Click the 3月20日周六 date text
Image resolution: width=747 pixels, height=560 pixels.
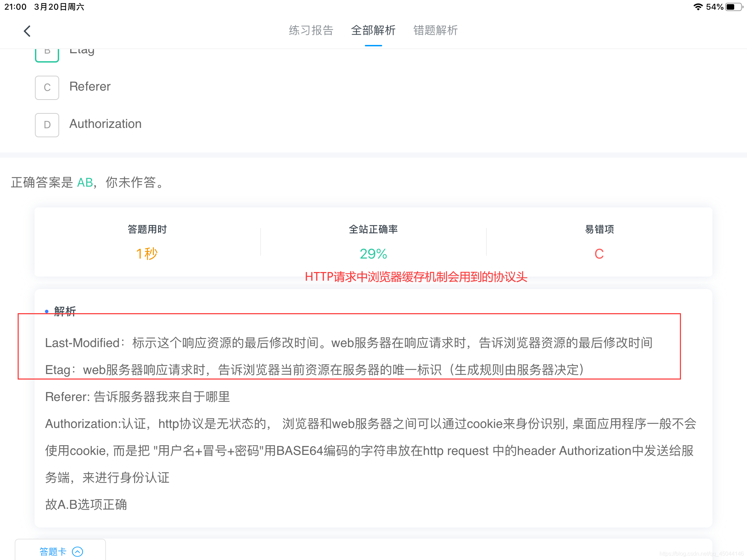coord(59,7)
